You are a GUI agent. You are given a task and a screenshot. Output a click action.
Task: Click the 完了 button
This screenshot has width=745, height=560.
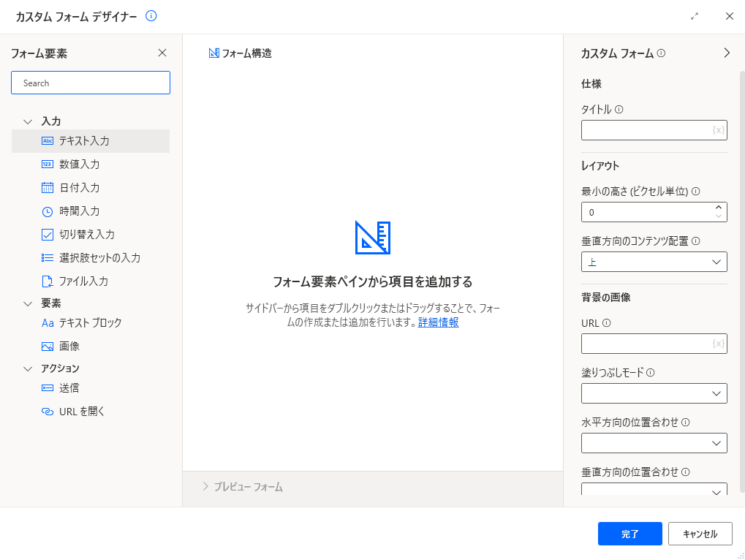coord(629,534)
